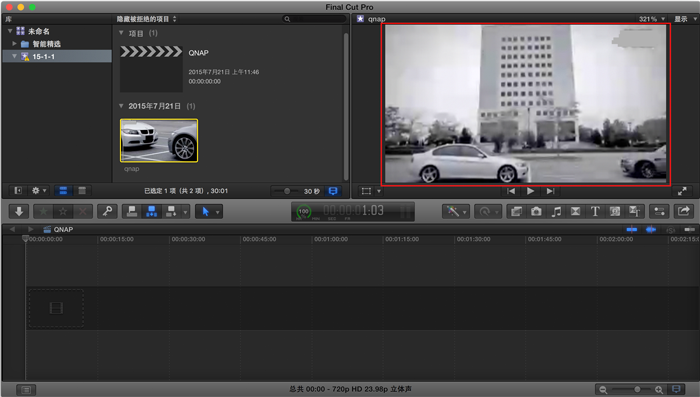Toggle video skimming in timeline

coord(632,229)
